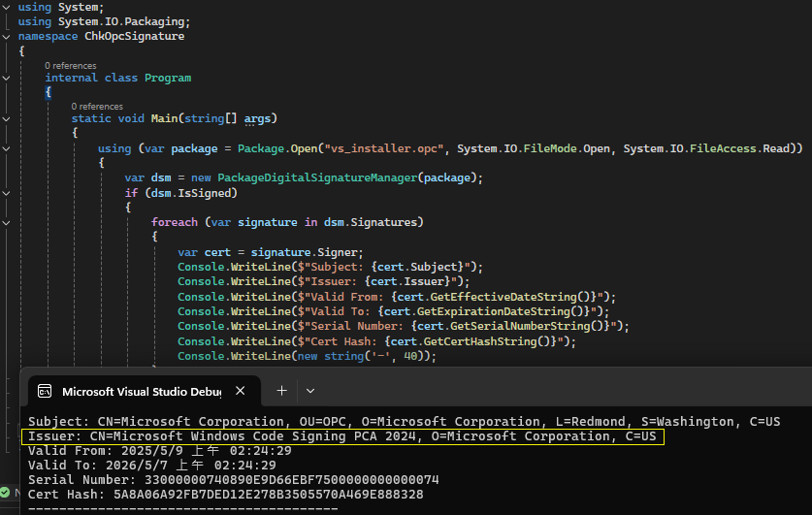The width and height of the screenshot is (812, 515).
Task: Click the highlighted Issuer output line
Action: pyautogui.click(x=341, y=436)
